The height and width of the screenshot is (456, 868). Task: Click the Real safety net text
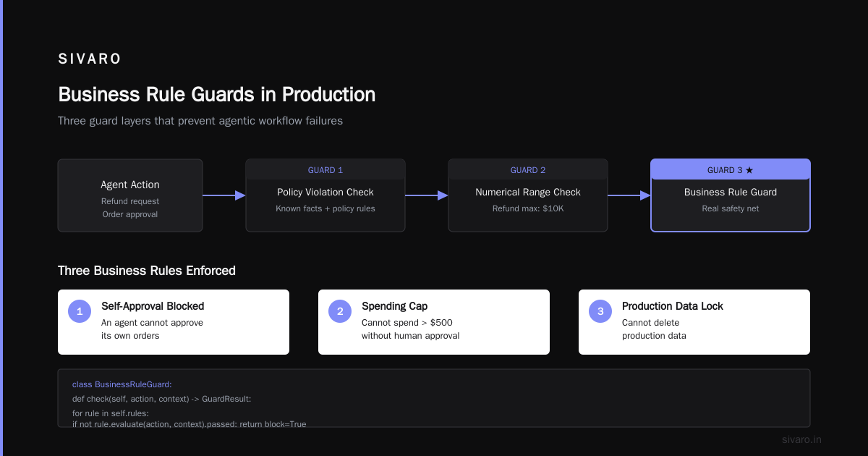coord(731,208)
